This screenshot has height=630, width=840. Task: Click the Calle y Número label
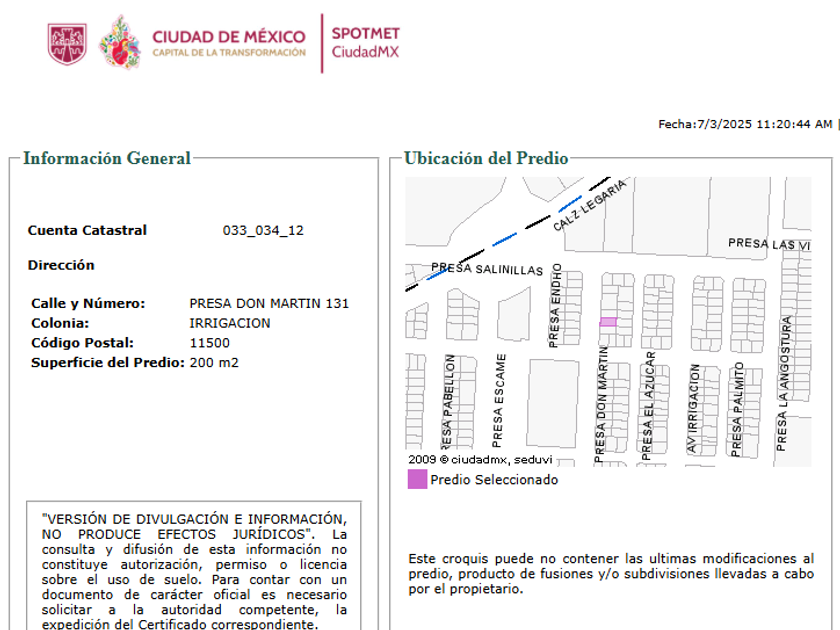[88, 304]
